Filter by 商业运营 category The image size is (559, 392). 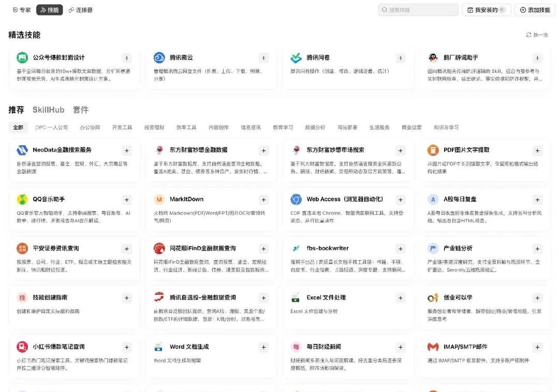click(411, 127)
